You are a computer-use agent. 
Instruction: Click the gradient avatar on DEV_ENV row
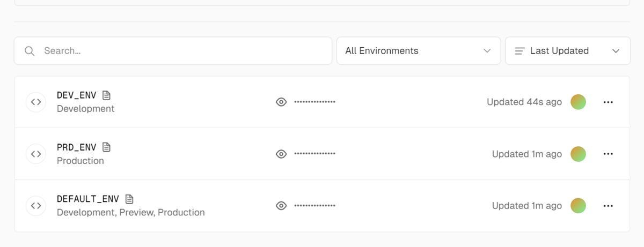point(578,102)
